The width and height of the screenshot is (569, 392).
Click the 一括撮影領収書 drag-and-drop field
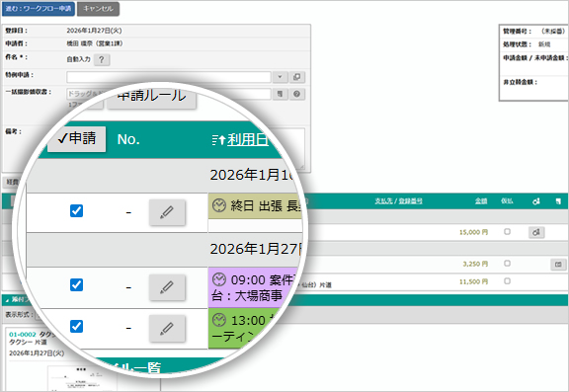pos(169,94)
